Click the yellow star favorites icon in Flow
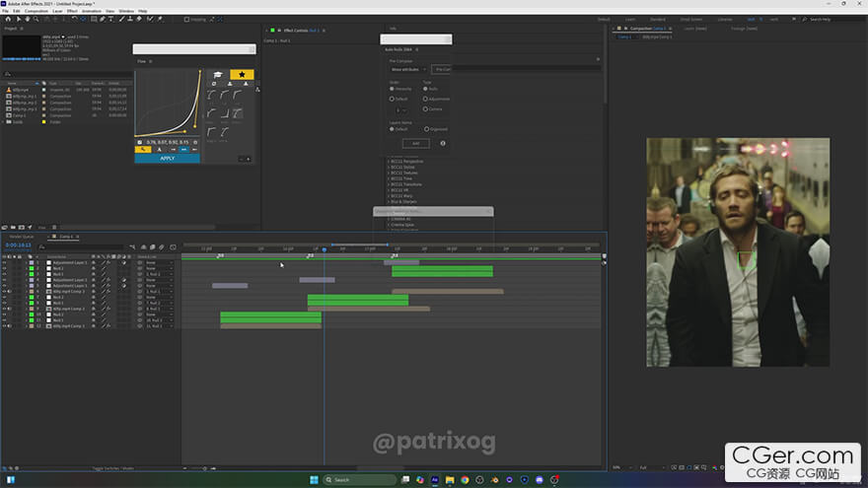This screenshot has height=488, width=868. pos(242,74)
